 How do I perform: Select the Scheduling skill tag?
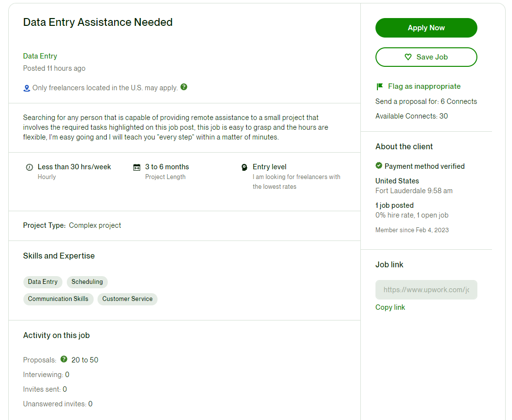coord(87,282)
